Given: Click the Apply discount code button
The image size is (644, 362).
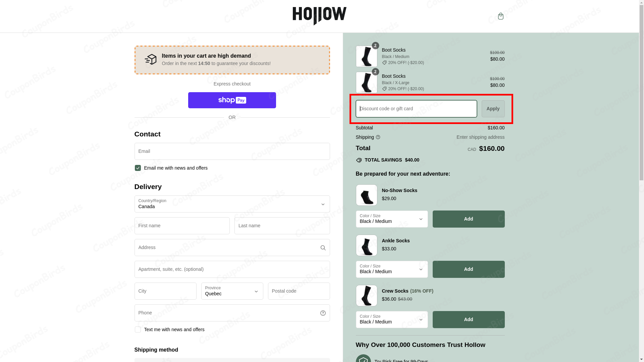Looking at the screenshot, I should [493, 109].
